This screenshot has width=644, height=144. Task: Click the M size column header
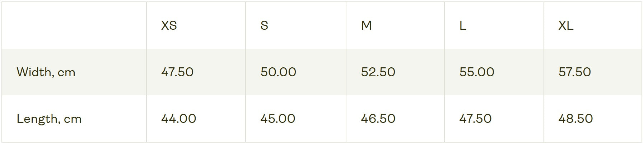[x=366, y=25]
